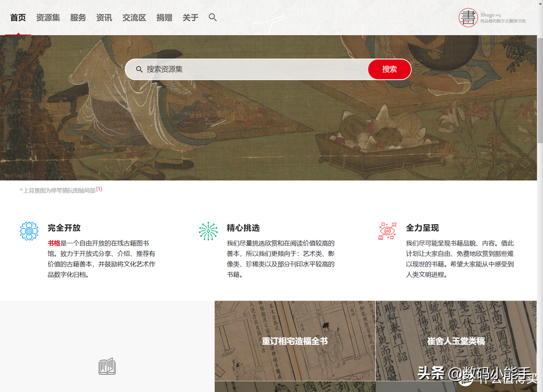The width and height of the screenshot is (543, 392).
Task: Open the 资源集 section from the menu
Action: point(48,17)
